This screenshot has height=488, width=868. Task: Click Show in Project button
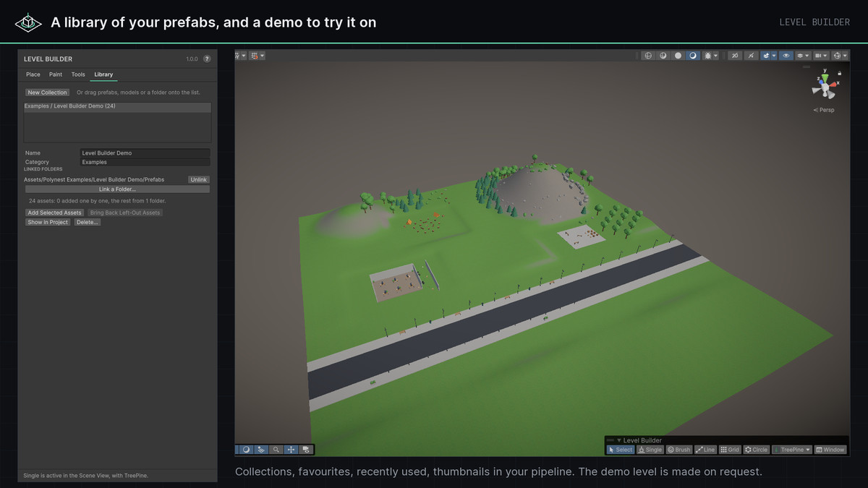coord(48,222)
